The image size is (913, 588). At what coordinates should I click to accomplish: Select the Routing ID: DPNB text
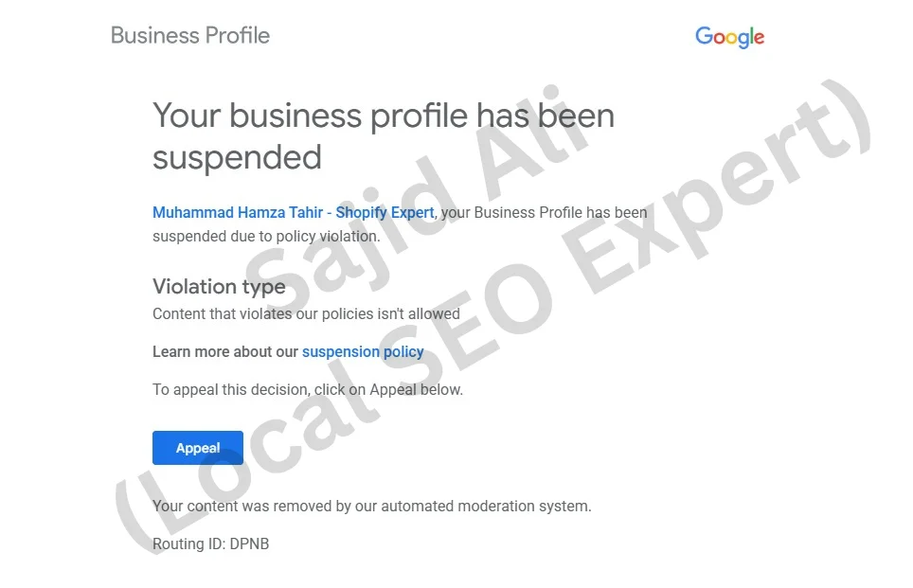coord(210,543)
